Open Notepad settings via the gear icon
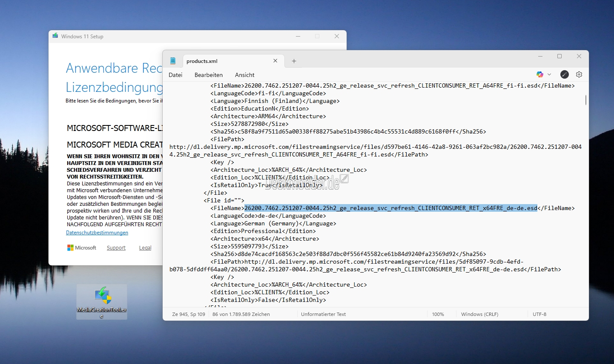Viewport: 614px width, 364px height. [579, 74]
